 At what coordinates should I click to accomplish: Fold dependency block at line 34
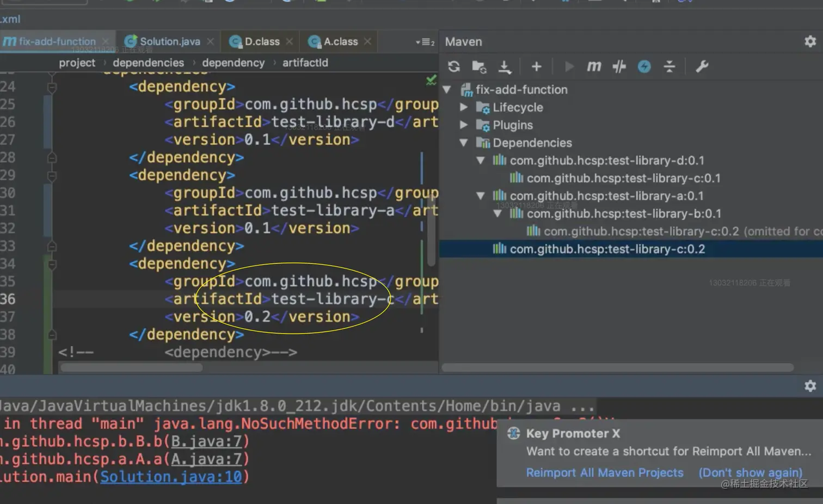pyautogui.click(x=52, y=265)
